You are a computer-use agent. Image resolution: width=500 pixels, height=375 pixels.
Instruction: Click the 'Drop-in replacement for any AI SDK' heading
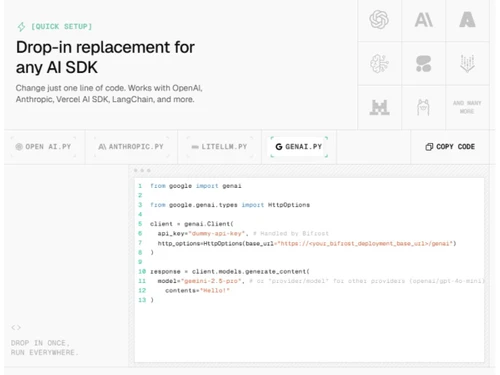(105, 57)
